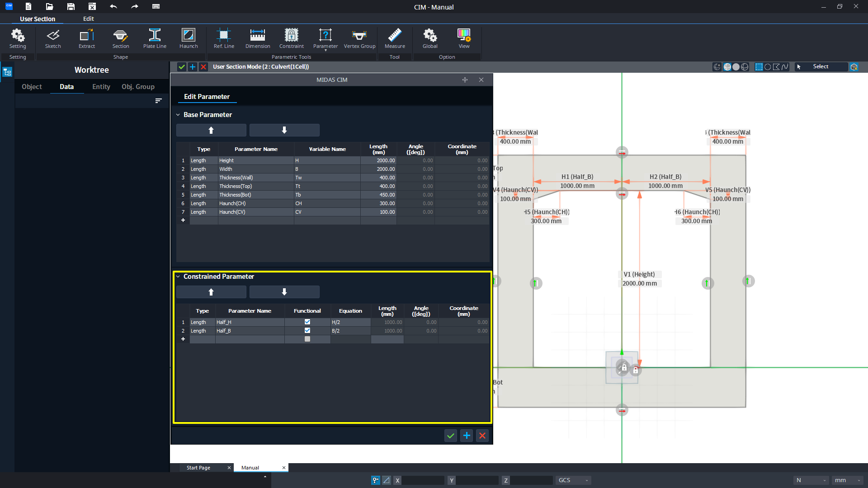The width and height of the screenshot is (868, 488).
Task: Open the View options
Action: [464, 39]
